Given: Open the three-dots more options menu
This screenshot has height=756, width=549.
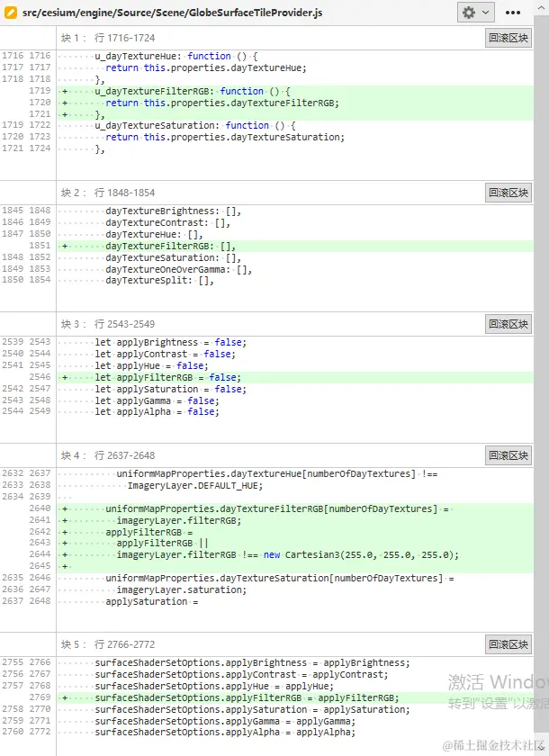Looking at the screenshot, I should (513, 13).
